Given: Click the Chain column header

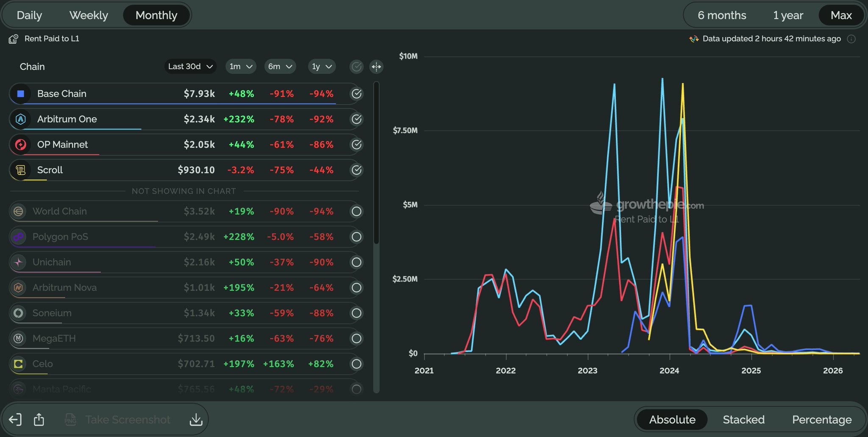Looking at the screenshot, I should click(x=32, y=67).
